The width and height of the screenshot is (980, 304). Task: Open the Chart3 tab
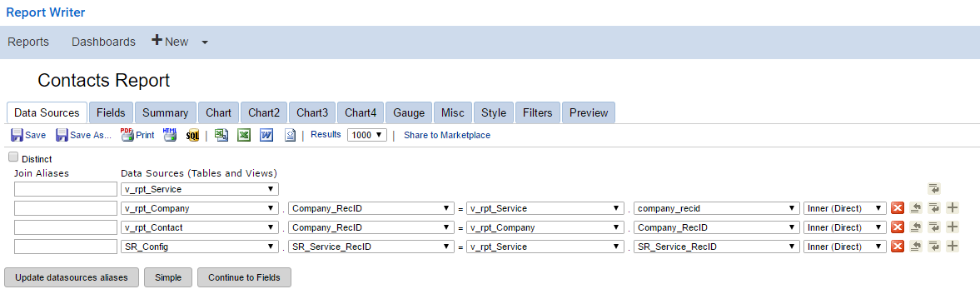312,112
